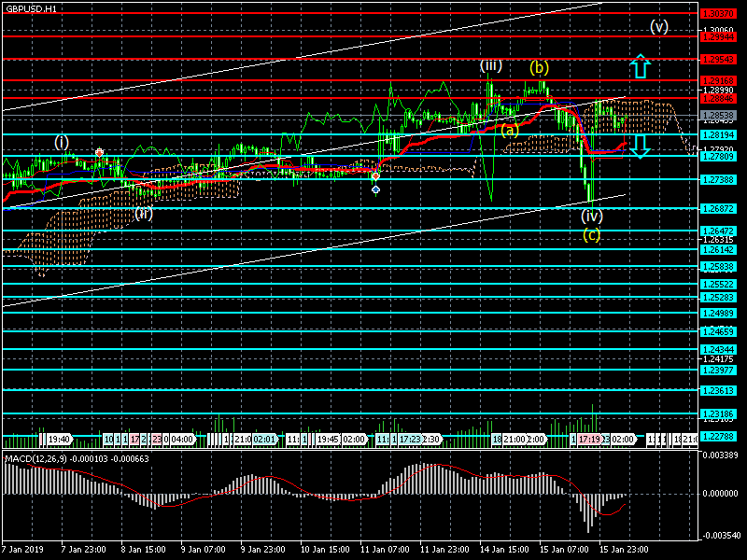Click the small blue diamond arrow marker
Screen dimensions: 747x560
point(375,189)
